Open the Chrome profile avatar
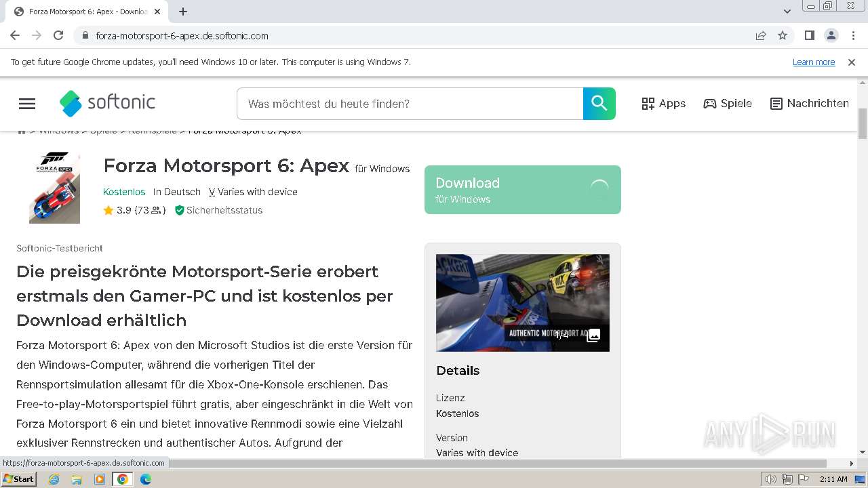The image size is (868, 488). pyautogui.click(x=831, y=36)
